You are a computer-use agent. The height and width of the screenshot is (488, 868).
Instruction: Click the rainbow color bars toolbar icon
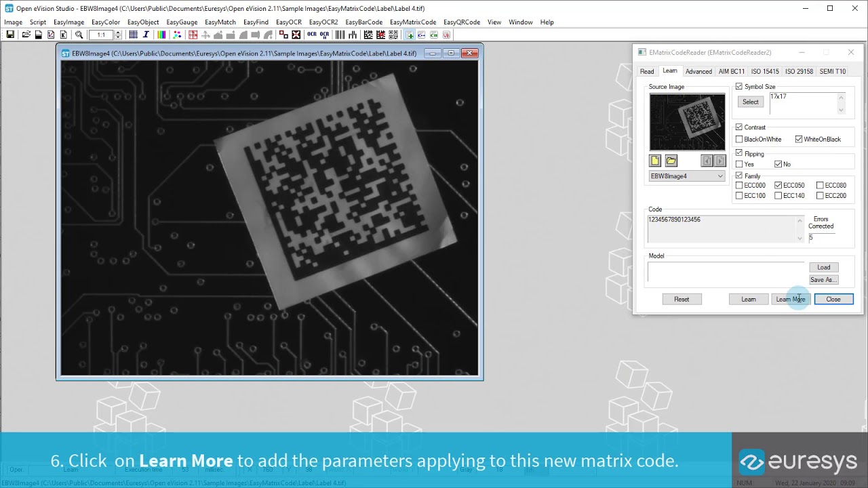162,35
